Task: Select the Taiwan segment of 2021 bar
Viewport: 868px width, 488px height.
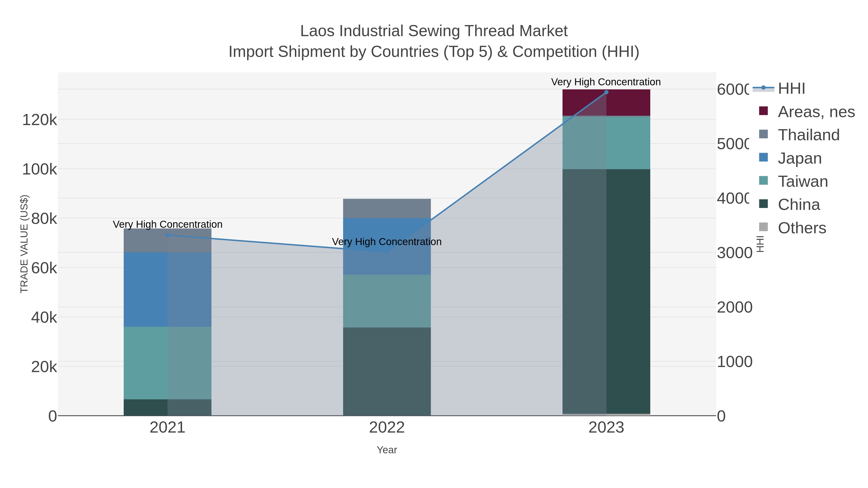Action: 168,363
